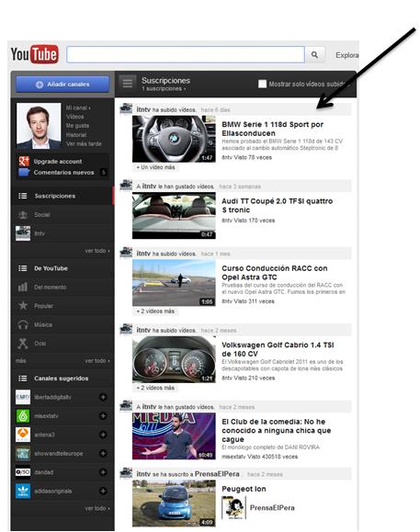
Task: Click the itntv channel icon in sidebar
Action: [x=23, y=233]
